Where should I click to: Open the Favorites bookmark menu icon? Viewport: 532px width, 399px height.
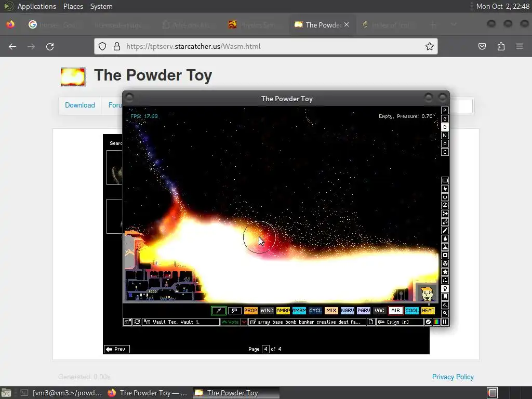tap(445, 297)
